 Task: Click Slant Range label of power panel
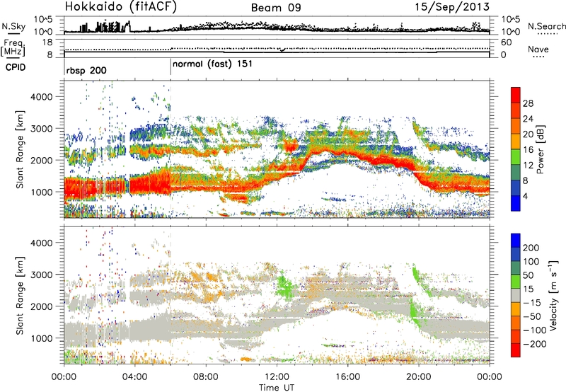(x=20, y=149)
